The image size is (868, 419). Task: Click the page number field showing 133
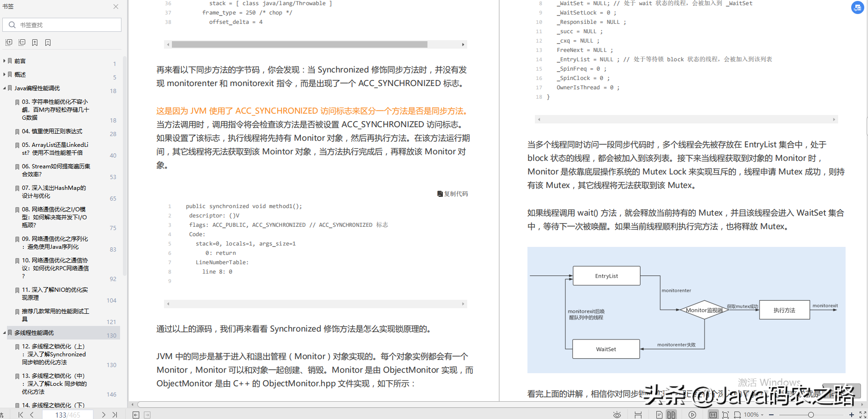pyautogui.click(x=67, y=415)
